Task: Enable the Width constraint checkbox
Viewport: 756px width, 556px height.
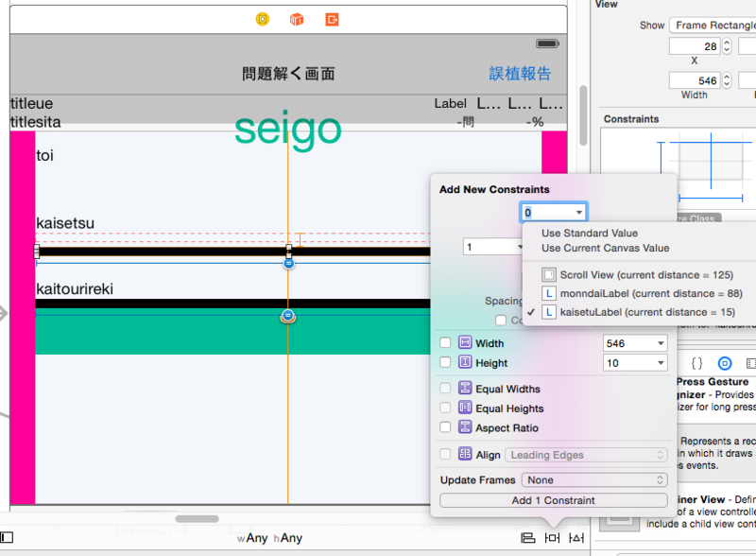Action: (445, 342)
